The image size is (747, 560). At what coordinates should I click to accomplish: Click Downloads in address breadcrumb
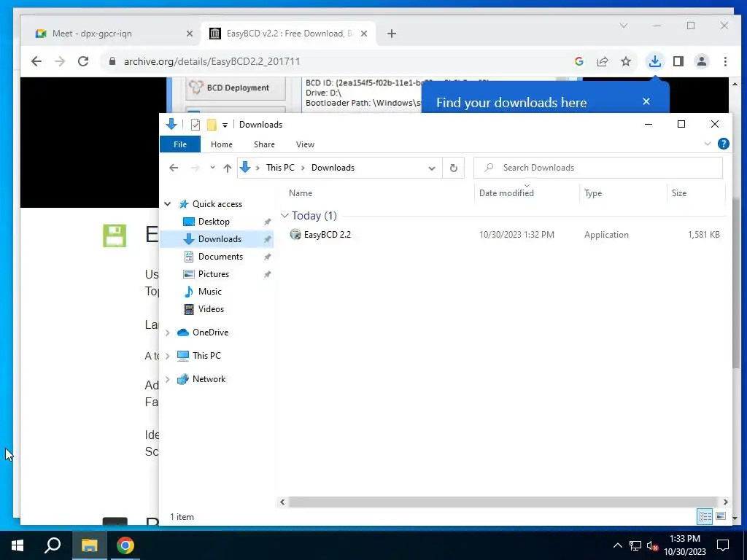pos(333,168)
